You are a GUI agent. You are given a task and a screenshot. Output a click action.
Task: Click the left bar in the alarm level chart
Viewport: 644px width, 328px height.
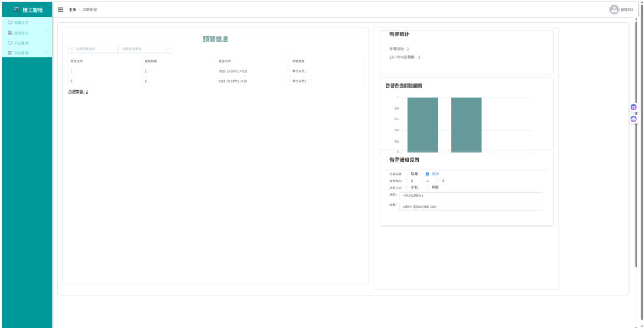tap(423, 125)
